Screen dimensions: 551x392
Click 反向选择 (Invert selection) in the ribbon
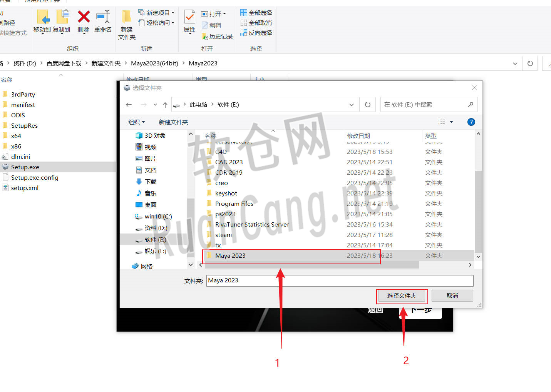[x=256, y=33]
